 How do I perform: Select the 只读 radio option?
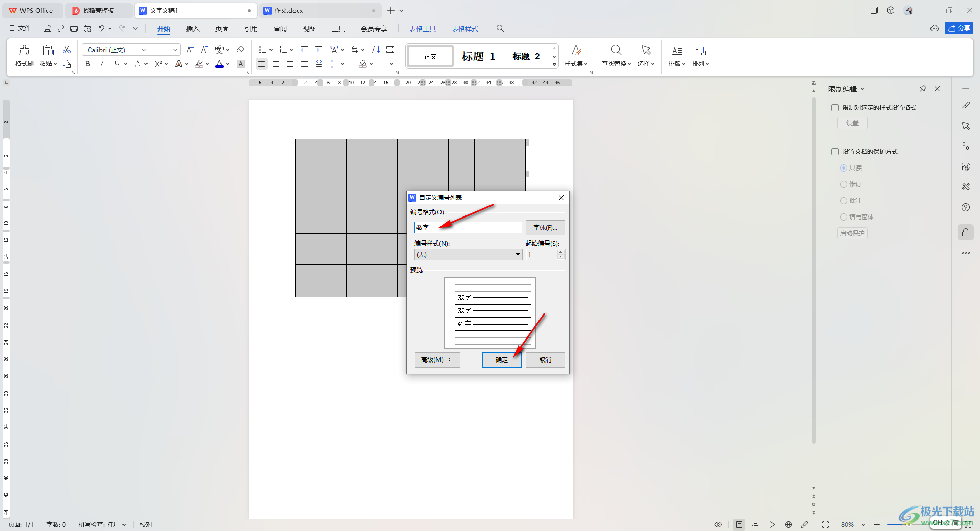(844, 168)
